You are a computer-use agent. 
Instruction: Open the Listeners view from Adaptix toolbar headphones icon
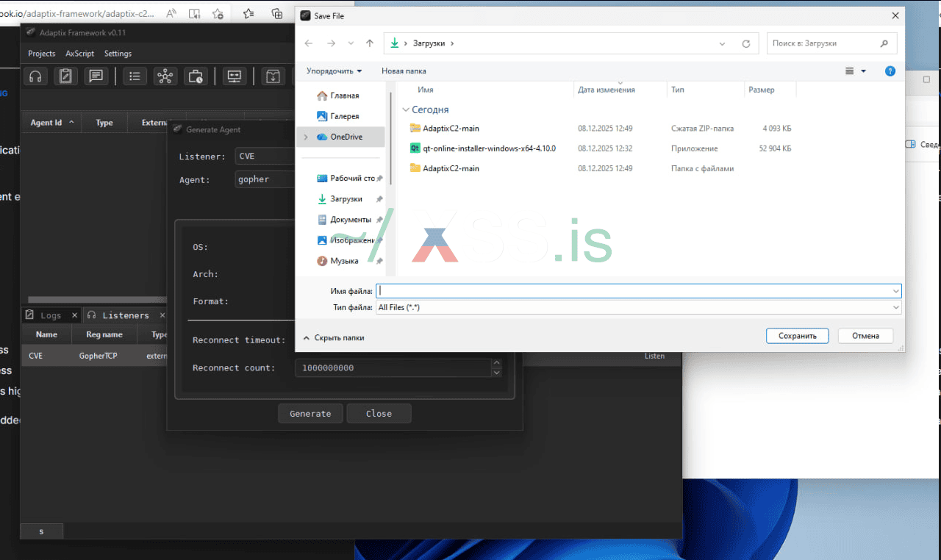pos(35,76)
